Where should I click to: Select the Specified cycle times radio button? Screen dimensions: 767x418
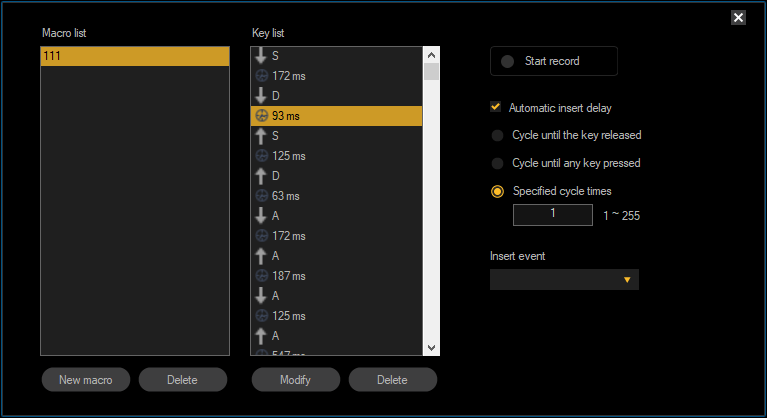coord(498,191)
